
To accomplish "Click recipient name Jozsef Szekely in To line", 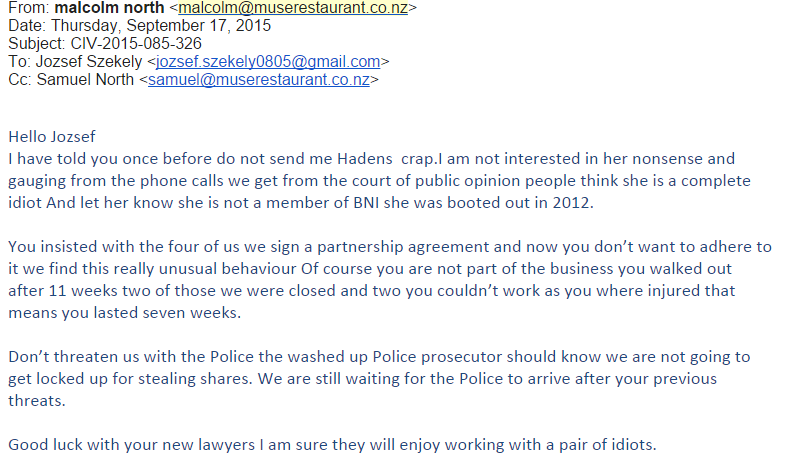I will [x=89, y=62].
